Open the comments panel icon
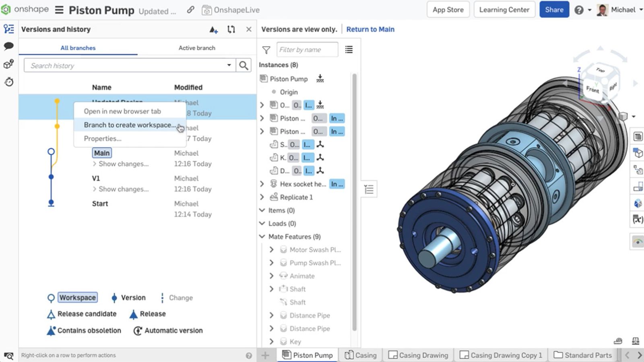Viewport: 644px width, 362px height. (x=8, y=46)
